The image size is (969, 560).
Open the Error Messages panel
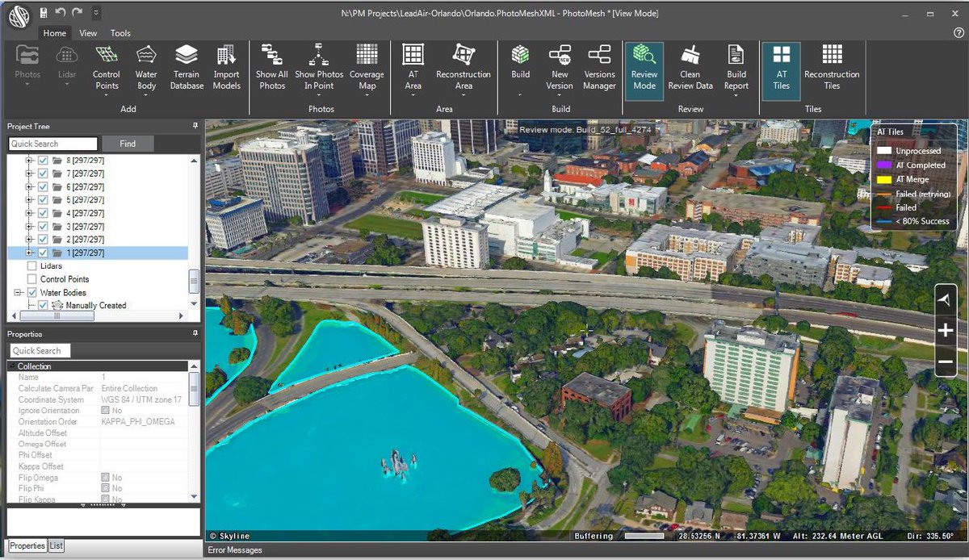(235, 550)
